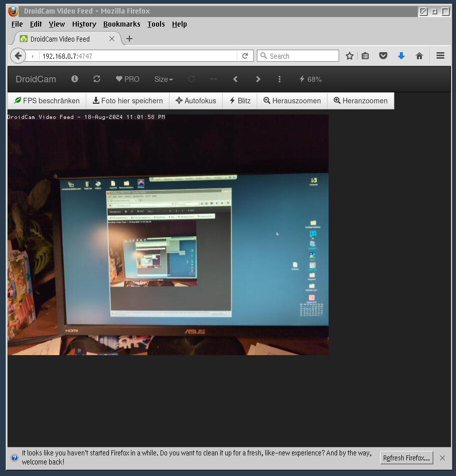Click the battery 68% indicator
Image resolution: width=456 pixels, height=476 pixels.
(311, 79)
